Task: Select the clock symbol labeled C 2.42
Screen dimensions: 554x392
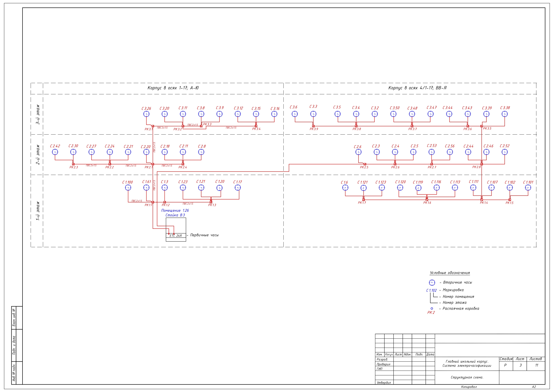Action: point(55,152)
